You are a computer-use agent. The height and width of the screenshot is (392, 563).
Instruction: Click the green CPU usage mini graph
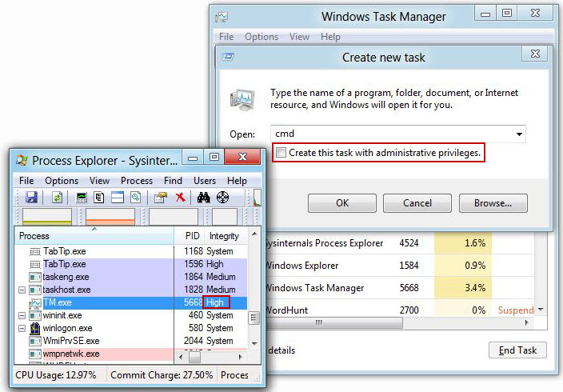click(47, 217)
